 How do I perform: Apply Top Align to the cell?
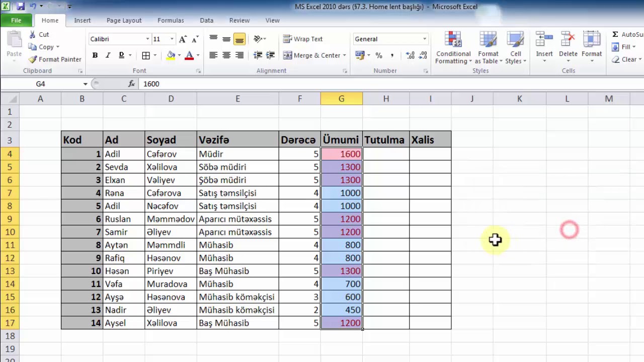pyautogui.click(x=213, y=39)
